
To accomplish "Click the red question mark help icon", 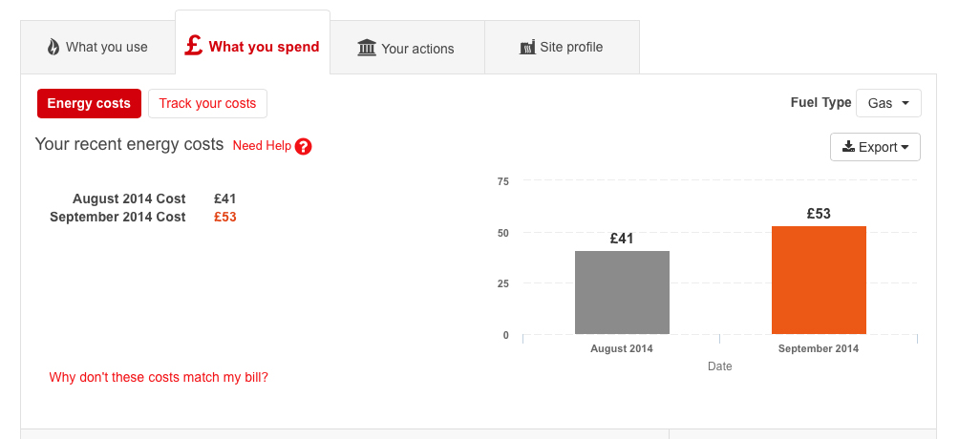I will point(304,147).
